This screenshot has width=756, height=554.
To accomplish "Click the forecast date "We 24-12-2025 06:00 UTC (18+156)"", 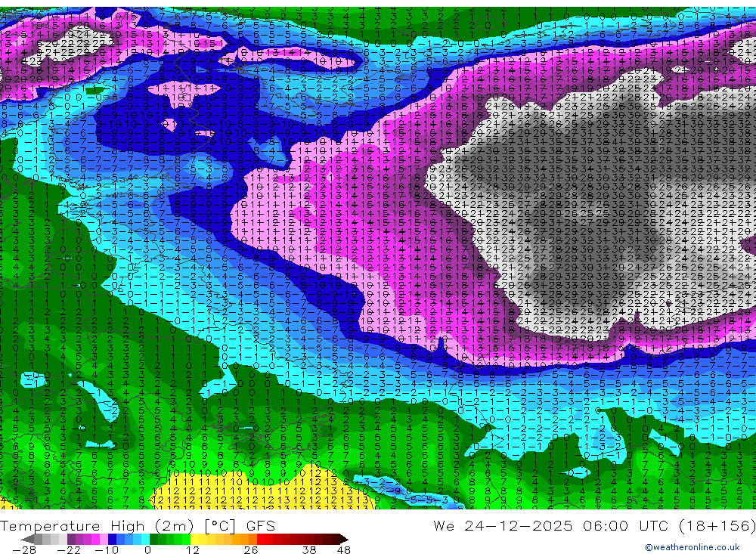I will tap(594, 525).
